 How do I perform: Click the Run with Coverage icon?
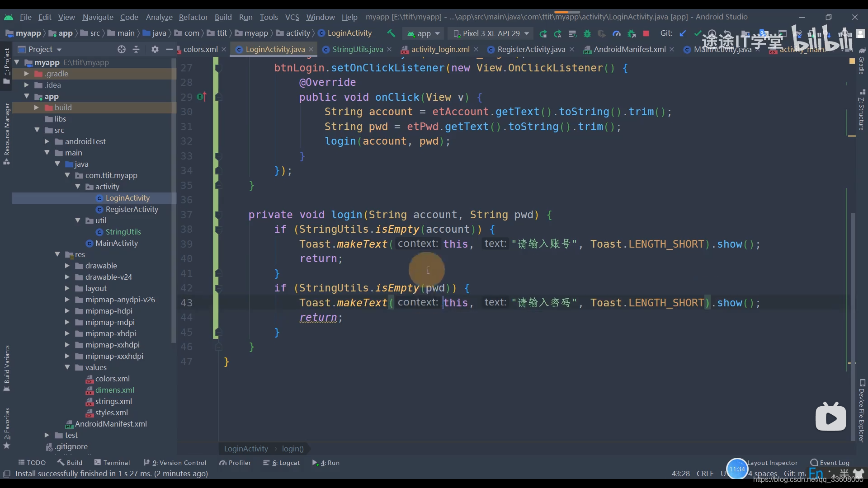click(602, 33)
